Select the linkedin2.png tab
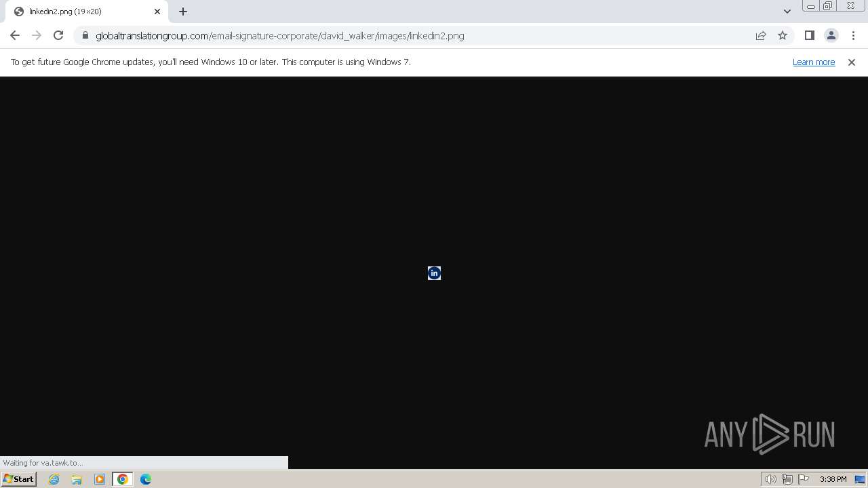The height and width of the screenshot is (488, 868). pos(87,12)
